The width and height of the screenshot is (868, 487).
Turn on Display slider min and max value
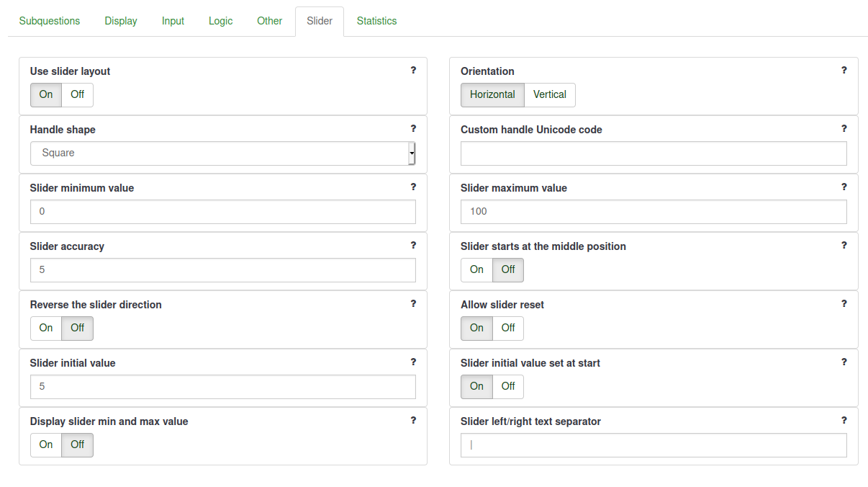click(x=46, y=444)
